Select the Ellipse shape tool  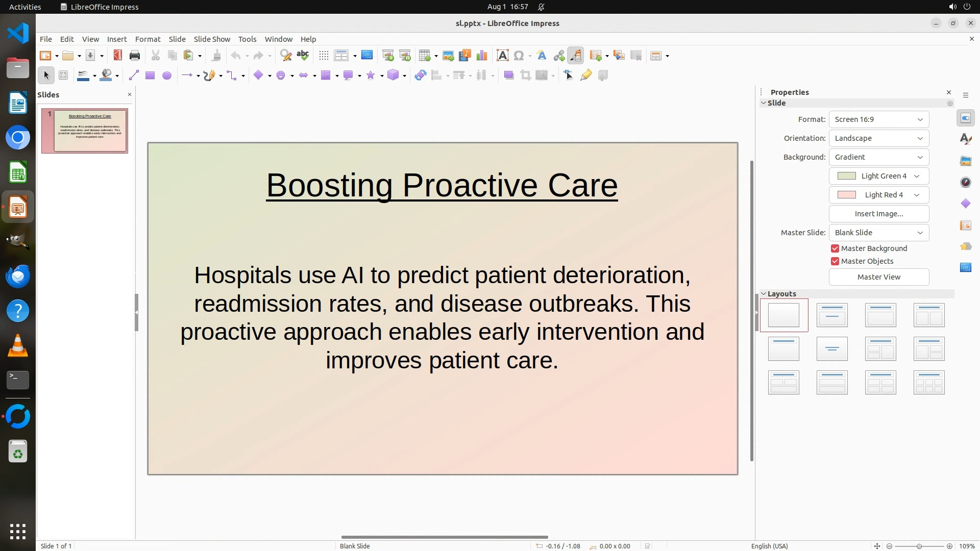pos(167,76)
